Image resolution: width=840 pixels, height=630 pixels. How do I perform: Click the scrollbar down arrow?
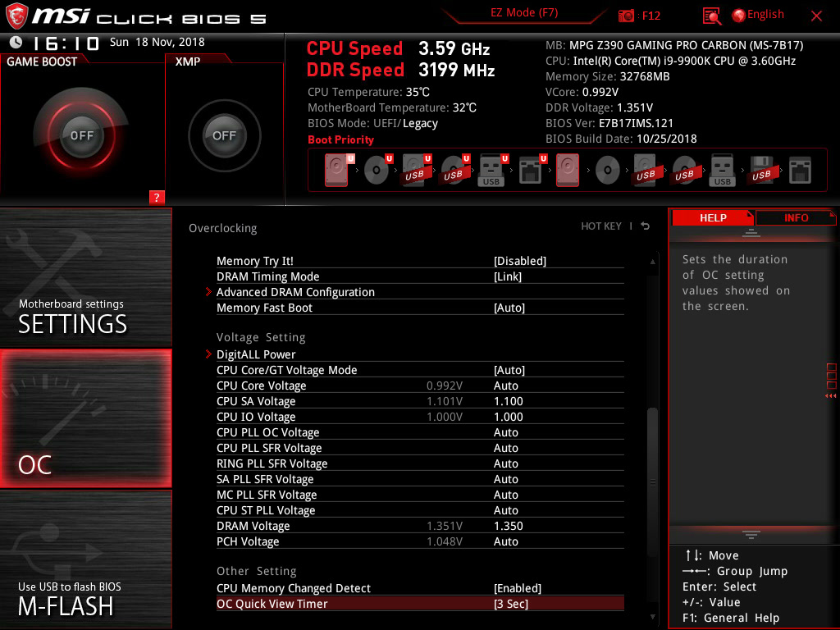[x=652, y=617]
